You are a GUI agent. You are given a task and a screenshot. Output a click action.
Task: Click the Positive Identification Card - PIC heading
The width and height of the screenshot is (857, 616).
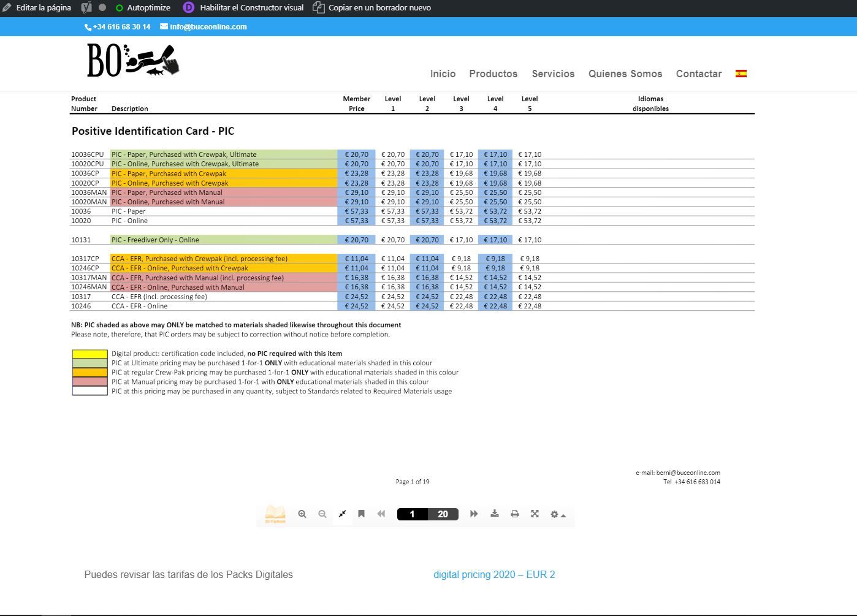153,131
